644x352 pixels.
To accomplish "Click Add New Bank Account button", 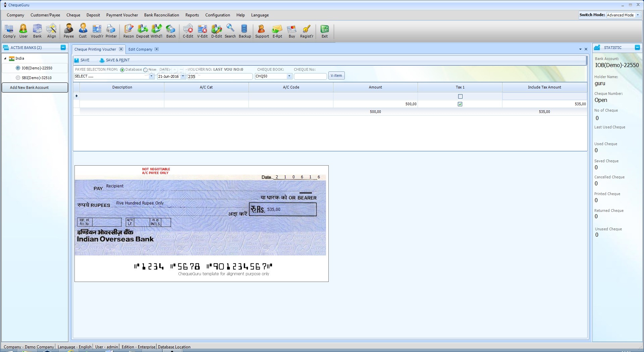I will 35,87.
